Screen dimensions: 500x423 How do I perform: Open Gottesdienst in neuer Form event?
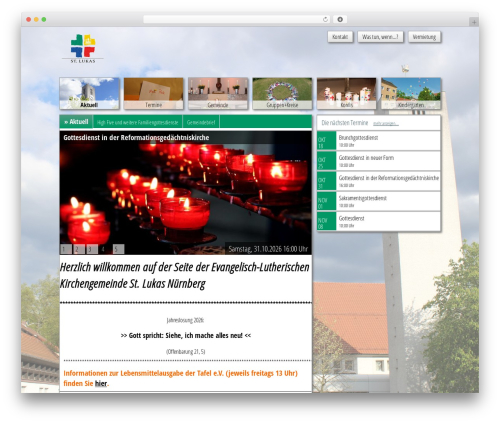coord(379,161)
